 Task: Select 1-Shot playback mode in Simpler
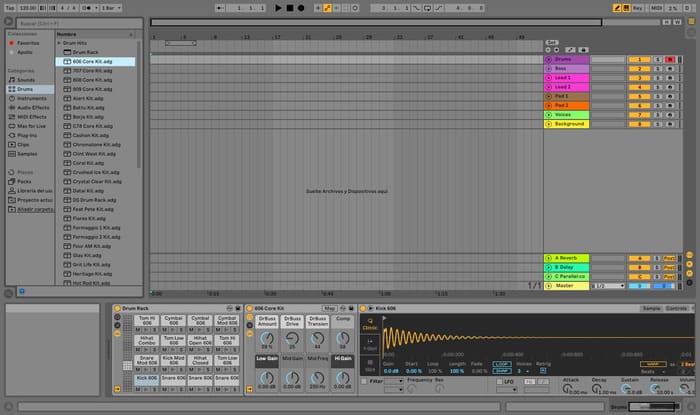pos(370,344)
